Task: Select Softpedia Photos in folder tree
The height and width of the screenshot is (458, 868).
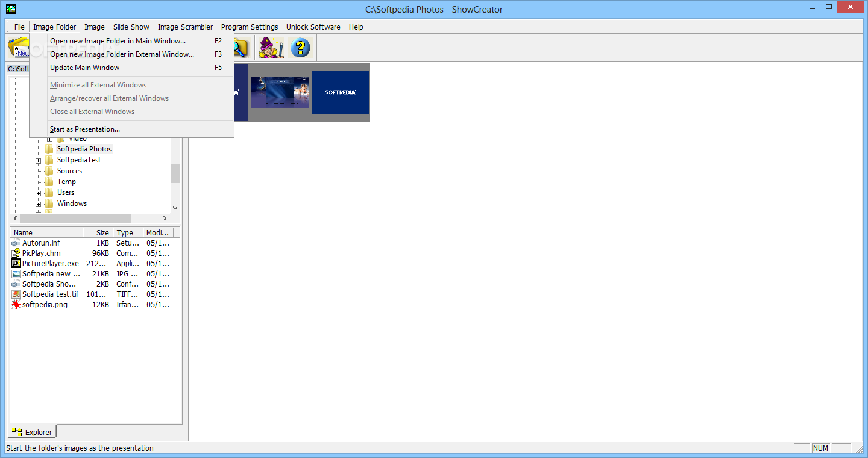Action: 84,149
